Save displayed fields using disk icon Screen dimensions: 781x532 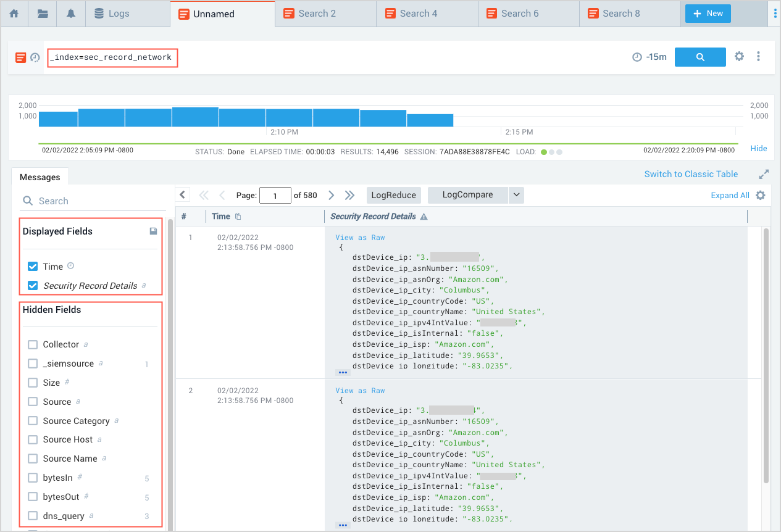(153, 231)
